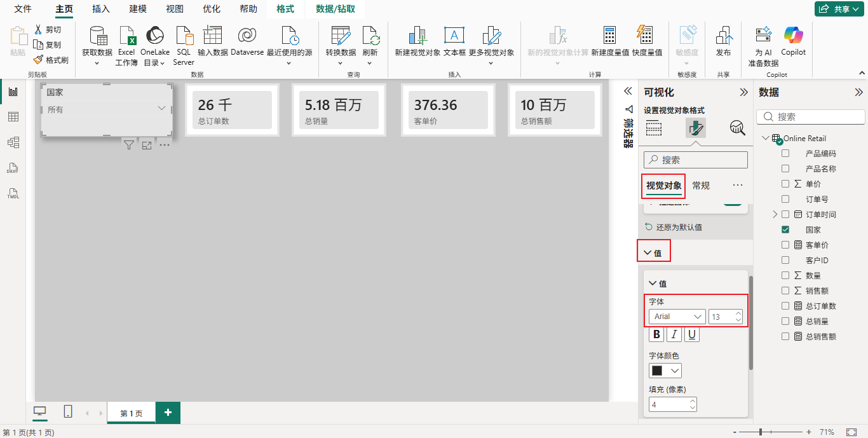Check the 产品编码 field checkbox
The width and height of the screenshot is (868, 438).
pos(785,153)
